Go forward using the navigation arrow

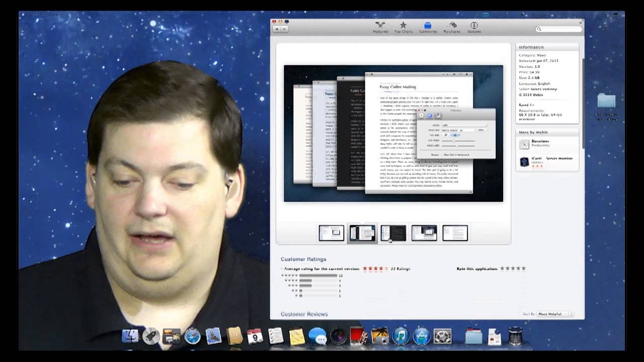(x=284, y=29)
